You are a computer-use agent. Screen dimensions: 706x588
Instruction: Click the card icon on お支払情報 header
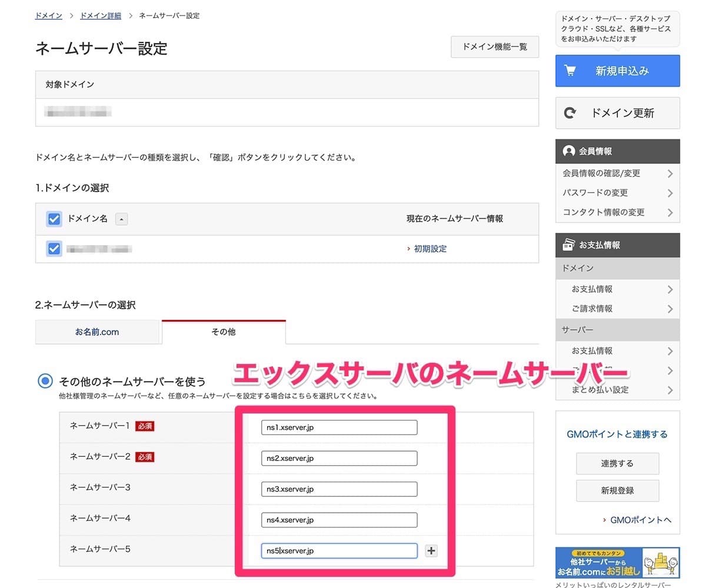568,245
